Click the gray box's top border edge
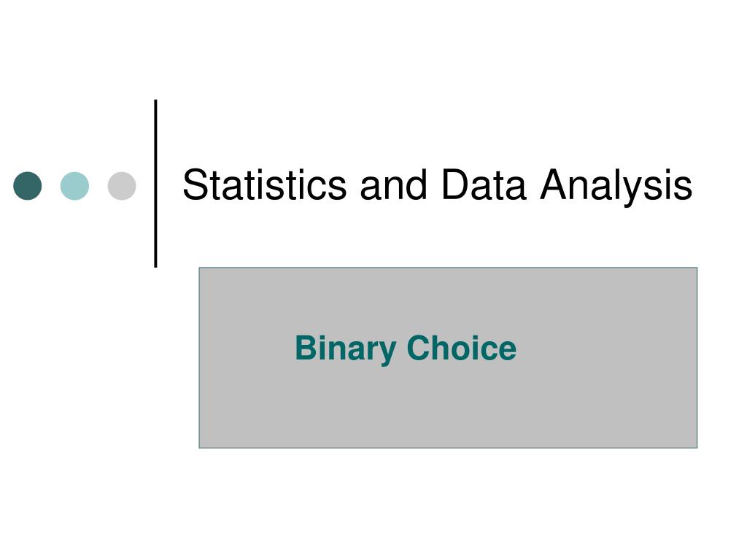The image size is (747, 560). tap(448, 268)
